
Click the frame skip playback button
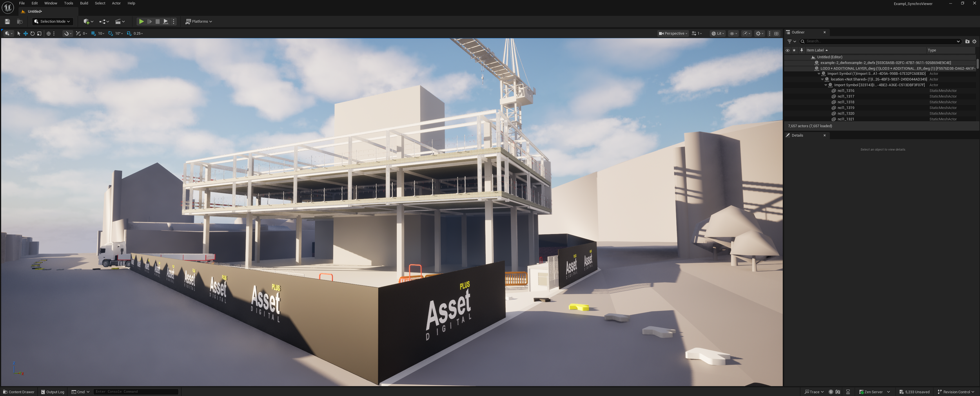149,22
